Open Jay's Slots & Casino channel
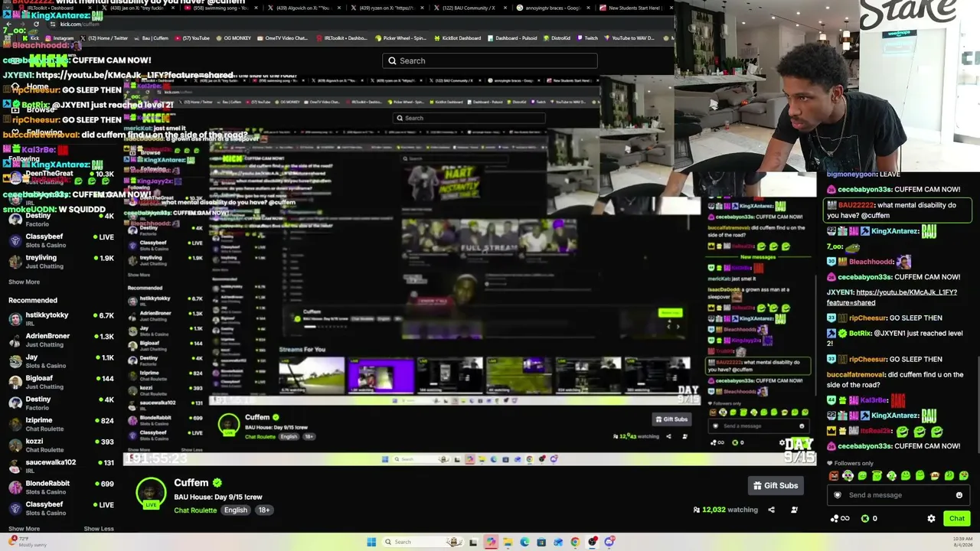980x551 pixels. click(x=61, y=362)
